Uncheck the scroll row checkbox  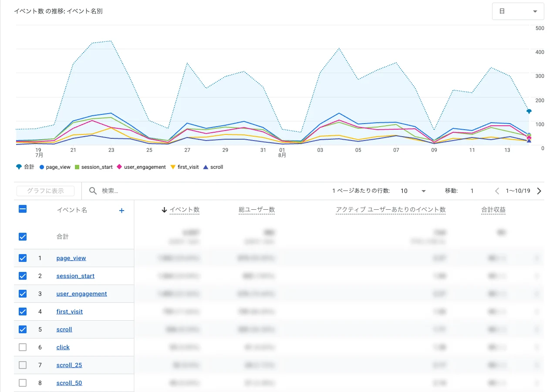tap(23, 329)
